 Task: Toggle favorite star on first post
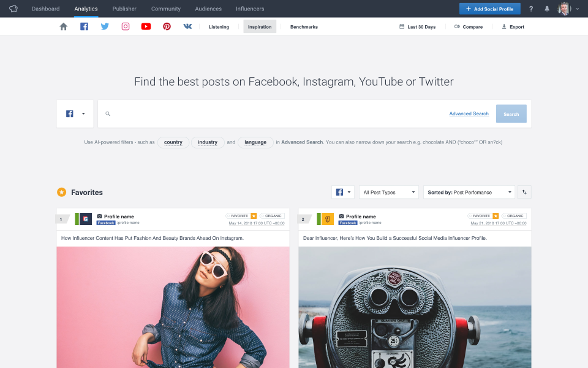254,216
